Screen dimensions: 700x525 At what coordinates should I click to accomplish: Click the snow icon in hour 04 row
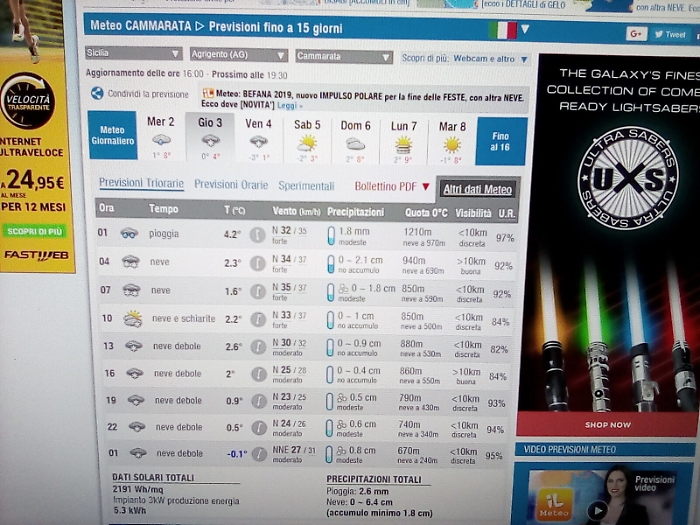tap(130, 263)
